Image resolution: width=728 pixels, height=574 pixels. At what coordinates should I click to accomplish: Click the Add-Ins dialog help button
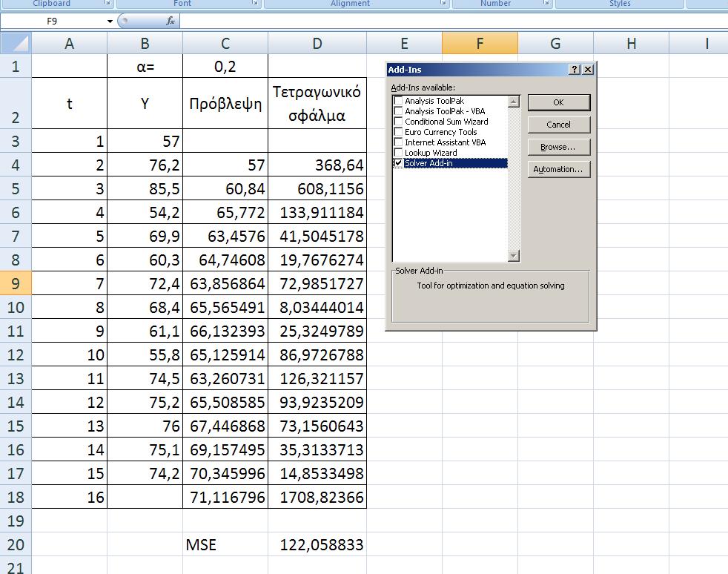pos(575,70)
